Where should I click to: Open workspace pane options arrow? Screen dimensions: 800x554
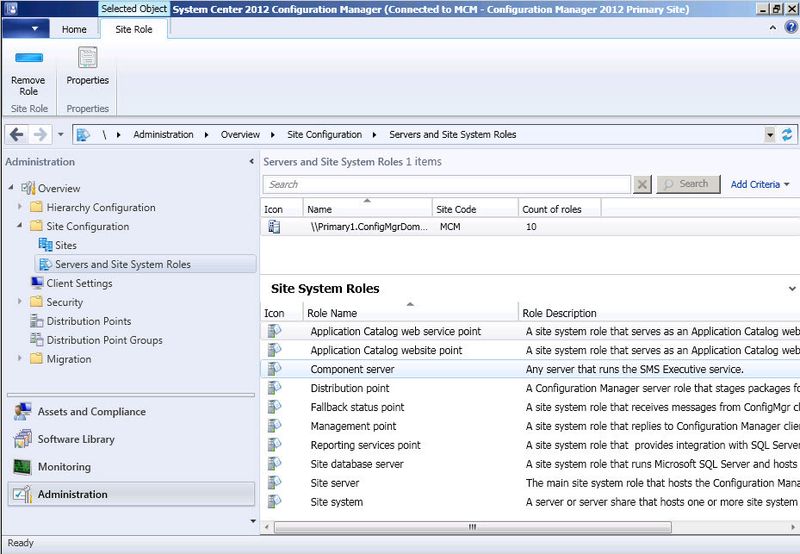pos(253,521)
